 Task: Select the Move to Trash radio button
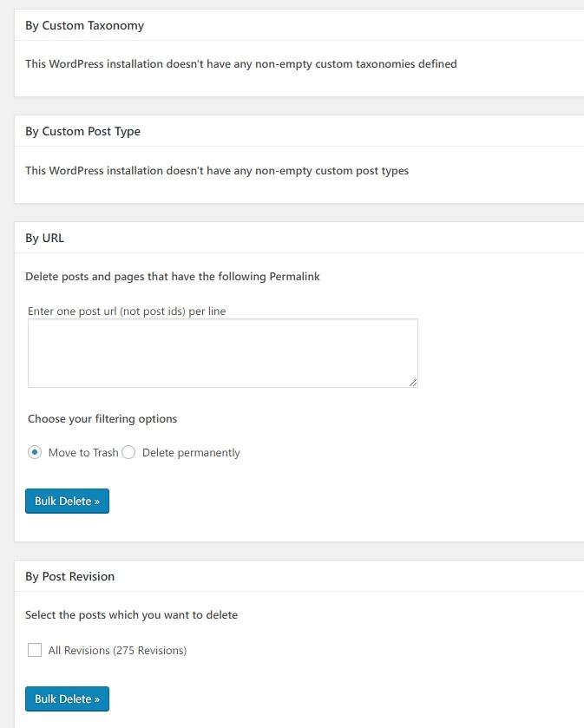pos(35,452)
